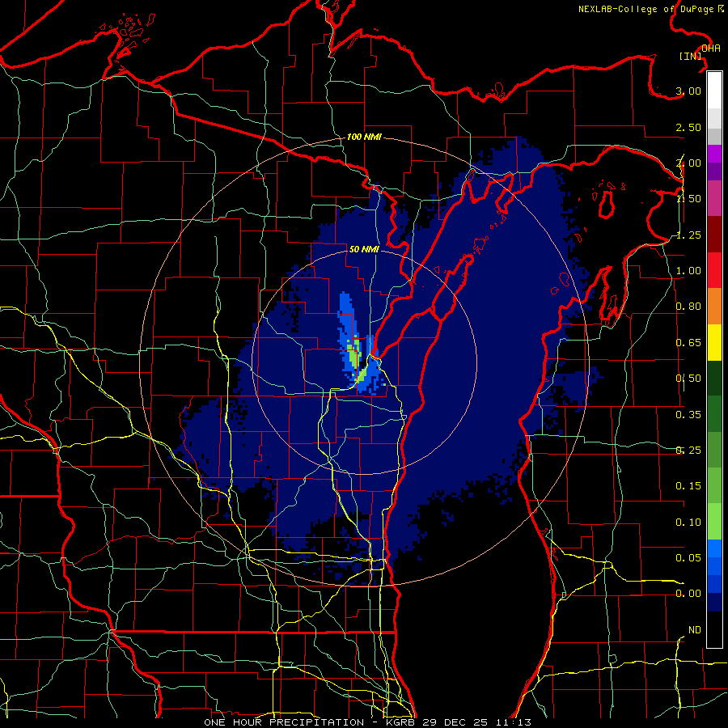Click the 0.25 legend value
The image size is (728, 728).
point(688,451)
